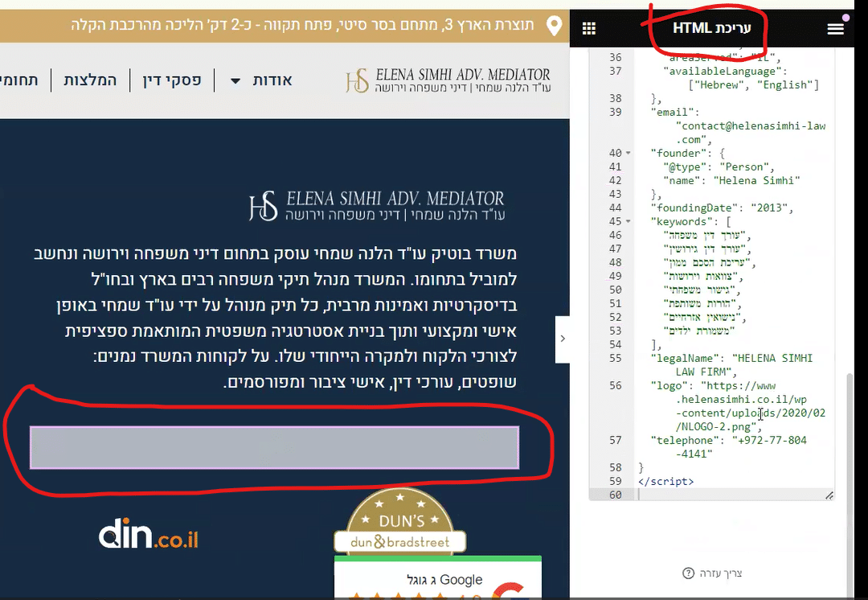
Task: Go to פסקי דין menu item
Action: (172, 80)
